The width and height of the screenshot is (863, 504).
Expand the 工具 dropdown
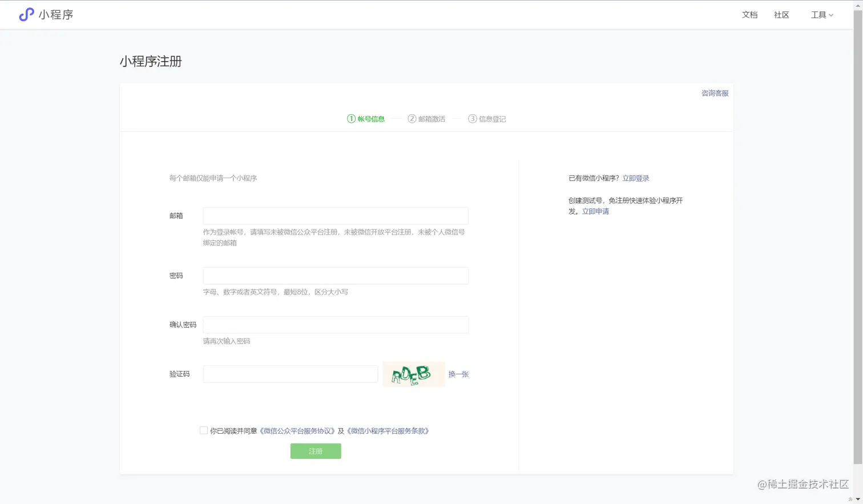click(822, 15)
